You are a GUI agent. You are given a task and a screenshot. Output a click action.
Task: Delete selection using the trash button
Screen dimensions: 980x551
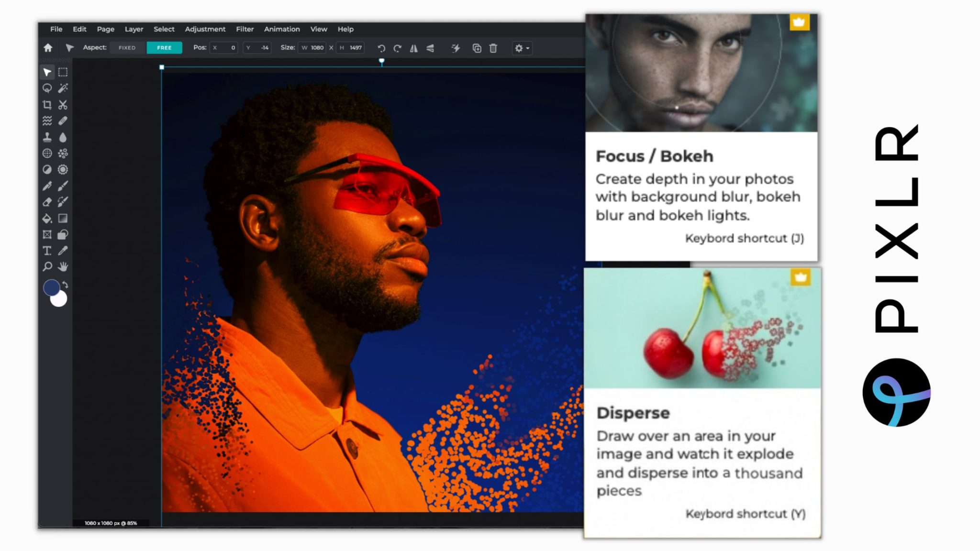494,48
